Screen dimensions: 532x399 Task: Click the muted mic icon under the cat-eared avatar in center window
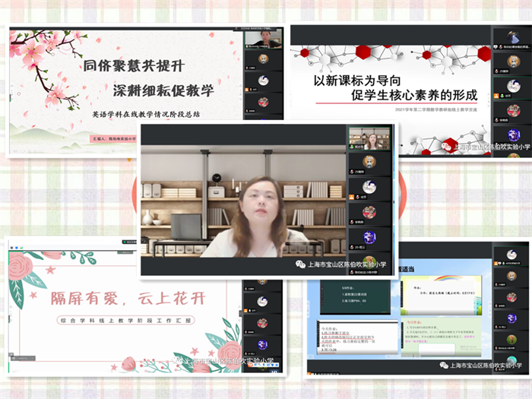pyautogui.click(x=352, y=172)
